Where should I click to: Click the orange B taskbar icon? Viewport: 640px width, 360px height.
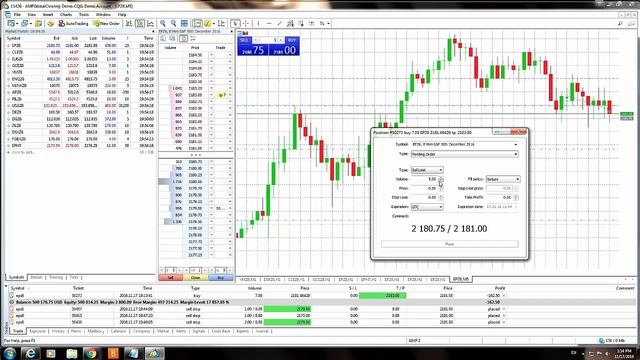113,353
